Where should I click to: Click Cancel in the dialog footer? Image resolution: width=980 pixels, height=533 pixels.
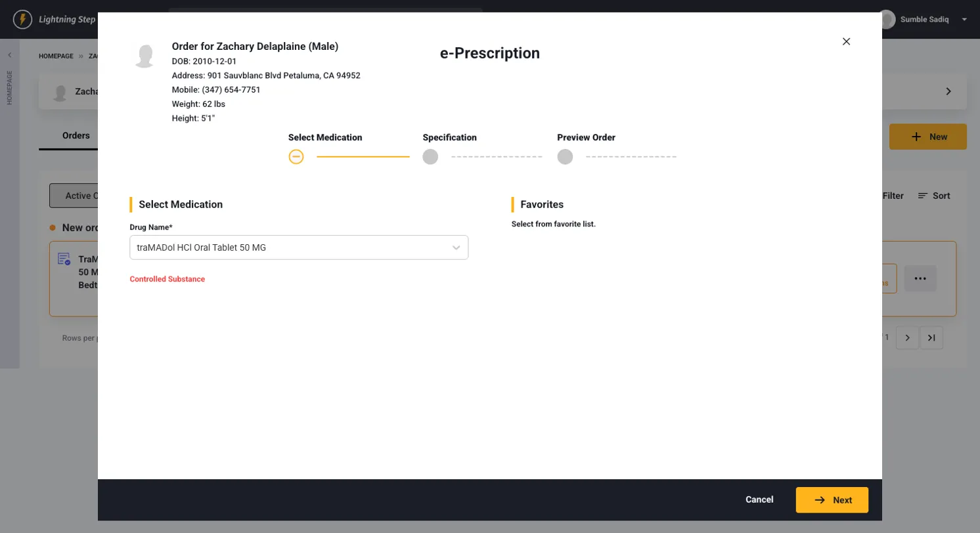(759, 500)
